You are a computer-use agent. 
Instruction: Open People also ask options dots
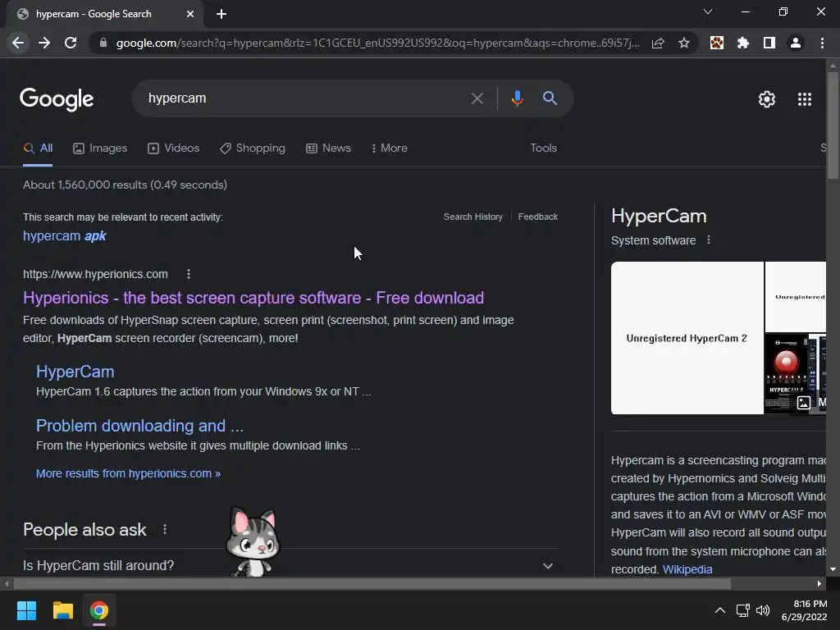tap(165, 529)
